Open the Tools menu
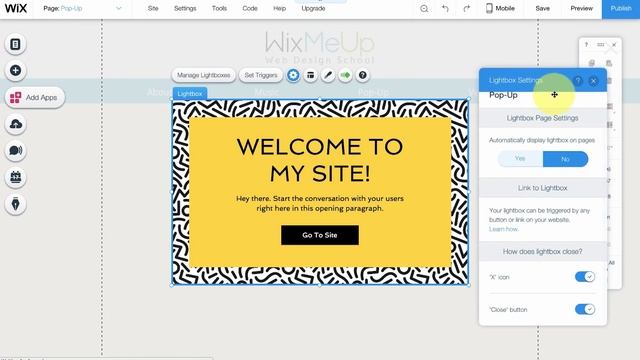 tap(219, 8)
